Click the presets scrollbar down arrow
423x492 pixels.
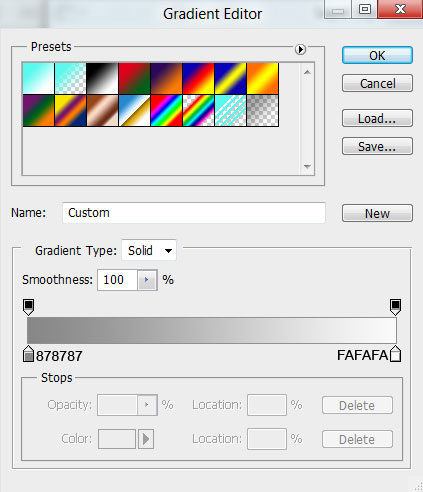click(x=307, y=166)
